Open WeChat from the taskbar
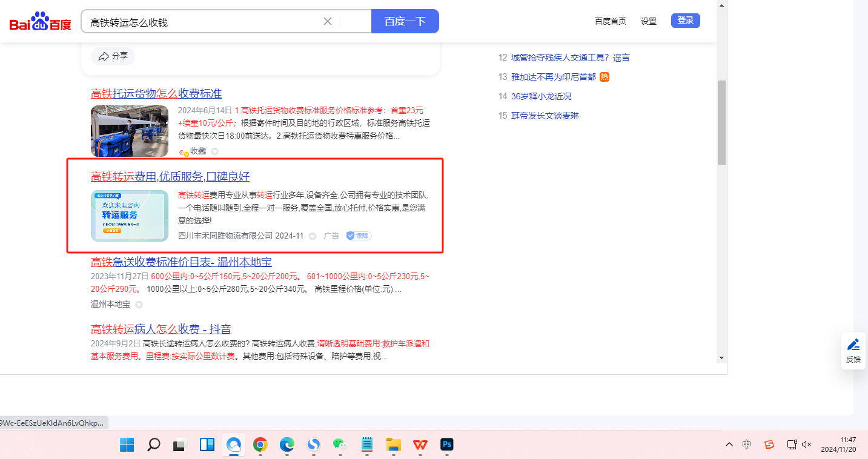Image resolution: width=868 pixels, height=459 pixels. [x=339, y=445]
